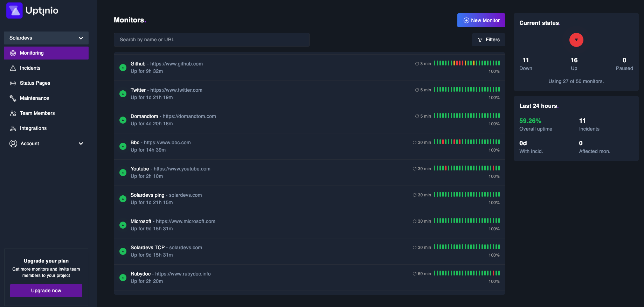The width and height of the screenshot is (644, 307).
Task: Click the New Monitor button
Action: pyautogui.click(x=481, y=20)
